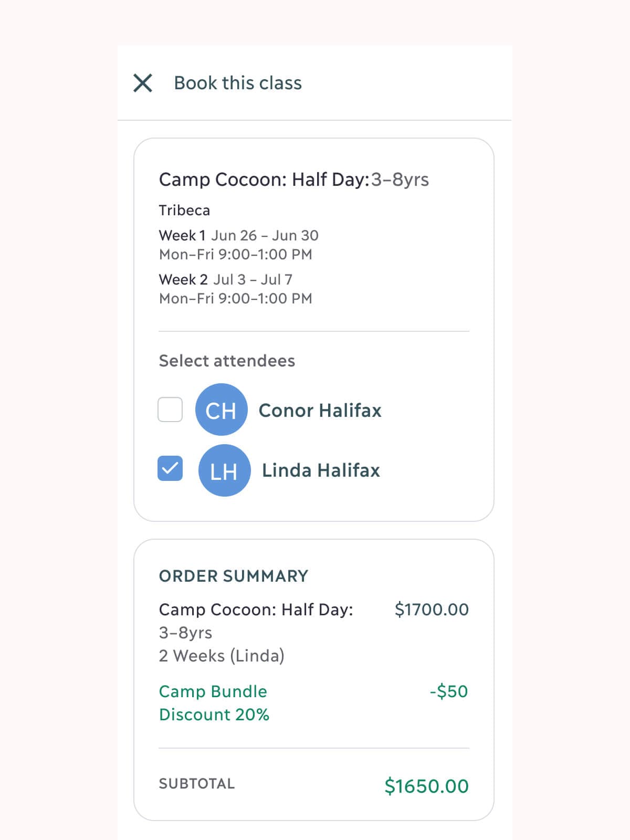This screenshot has height=840, width=630.
Task: Uncheck the Linda Halifax attendee checkbox
Action: click(x=170, y=468)
